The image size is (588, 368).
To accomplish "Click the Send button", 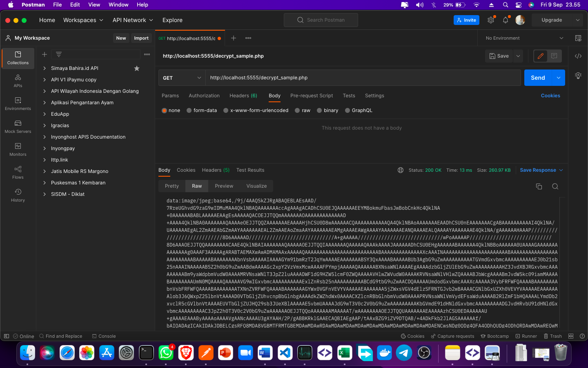I will 538,78.
